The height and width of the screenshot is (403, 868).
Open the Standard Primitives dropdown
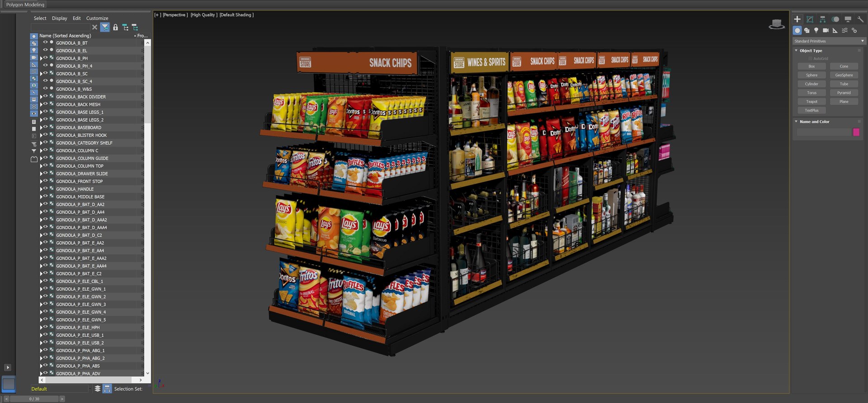829,41
